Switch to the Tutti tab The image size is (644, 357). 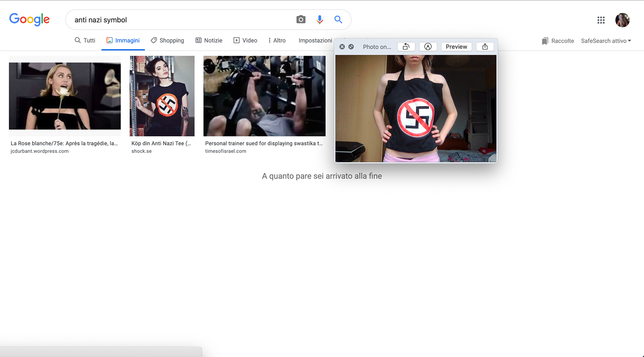coord(85,40)
